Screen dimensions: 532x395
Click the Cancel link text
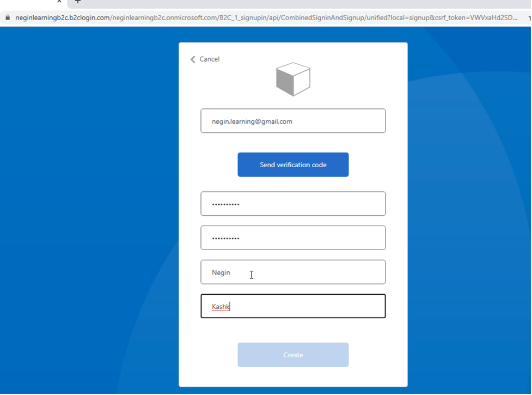pyautogui.click(x=210, y=59)
